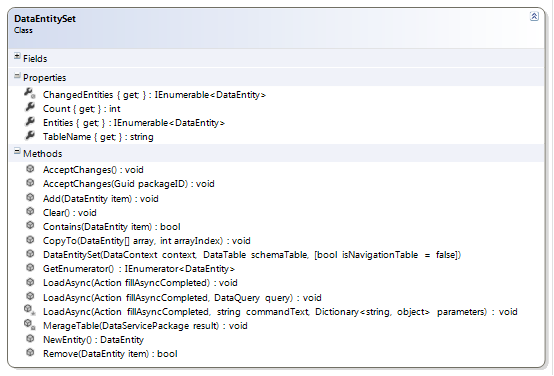The height and width of the screenshot is (376, 554).
Task: Select the Remove(DataEntity item) method
Action: pos(110,354)
